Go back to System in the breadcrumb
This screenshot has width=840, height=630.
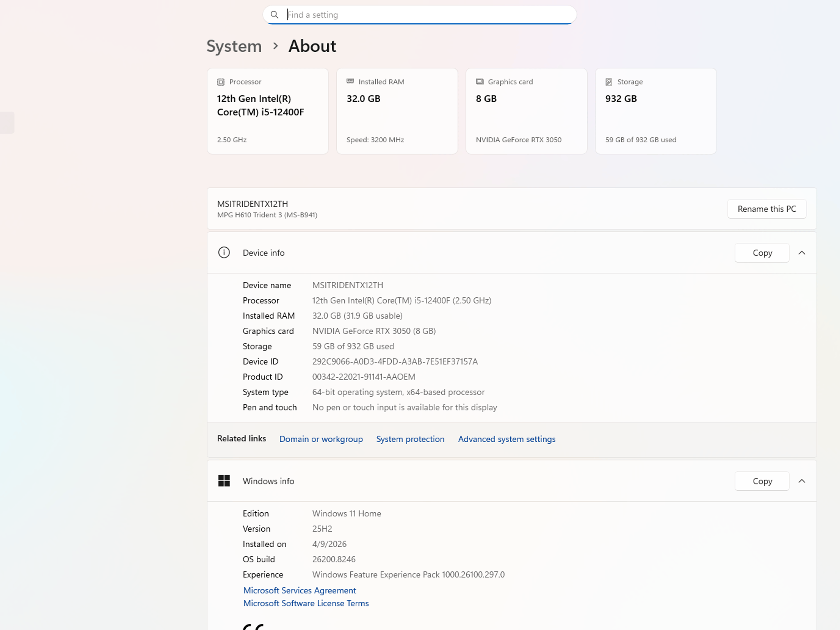point(234,46)
